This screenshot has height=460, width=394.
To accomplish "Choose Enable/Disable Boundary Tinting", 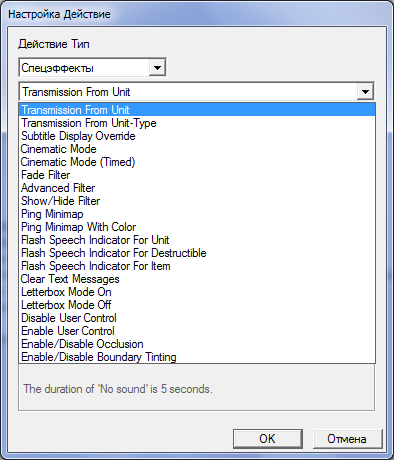I will click(197, 357).
